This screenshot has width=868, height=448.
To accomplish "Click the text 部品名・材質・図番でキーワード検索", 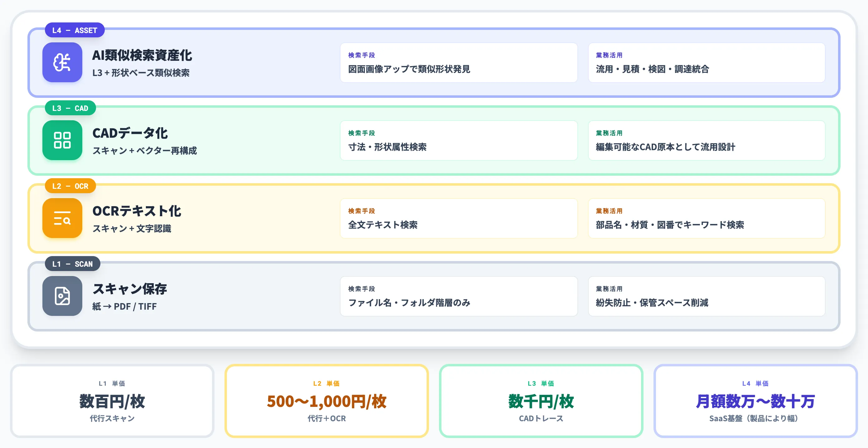I will [x=669, y=225].
